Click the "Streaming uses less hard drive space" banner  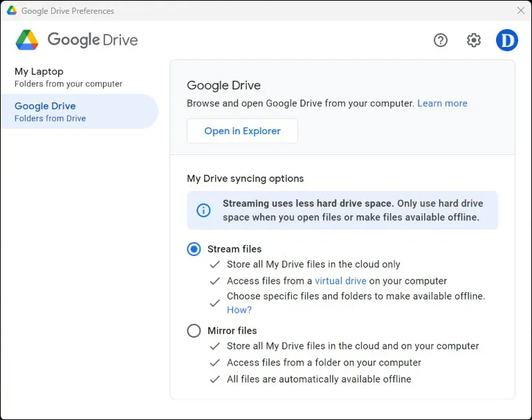[352, 210]
